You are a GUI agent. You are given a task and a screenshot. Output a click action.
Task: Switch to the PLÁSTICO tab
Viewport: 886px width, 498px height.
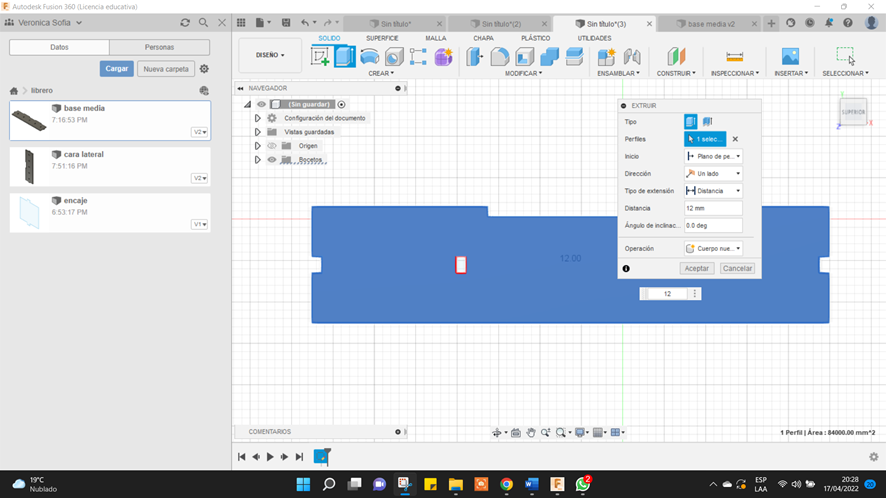tap(536, 38)
